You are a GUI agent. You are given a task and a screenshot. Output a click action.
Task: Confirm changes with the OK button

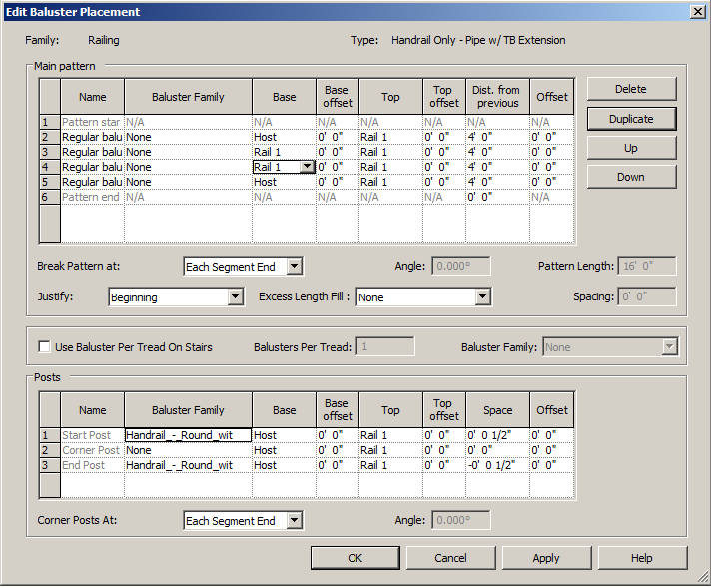click(x=355, y=558)
